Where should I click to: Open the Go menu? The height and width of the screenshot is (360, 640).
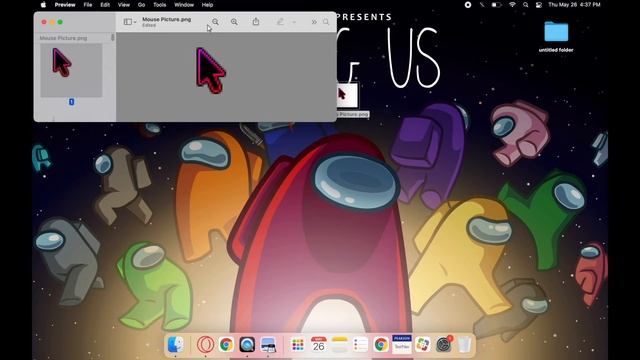pos(141,5)
